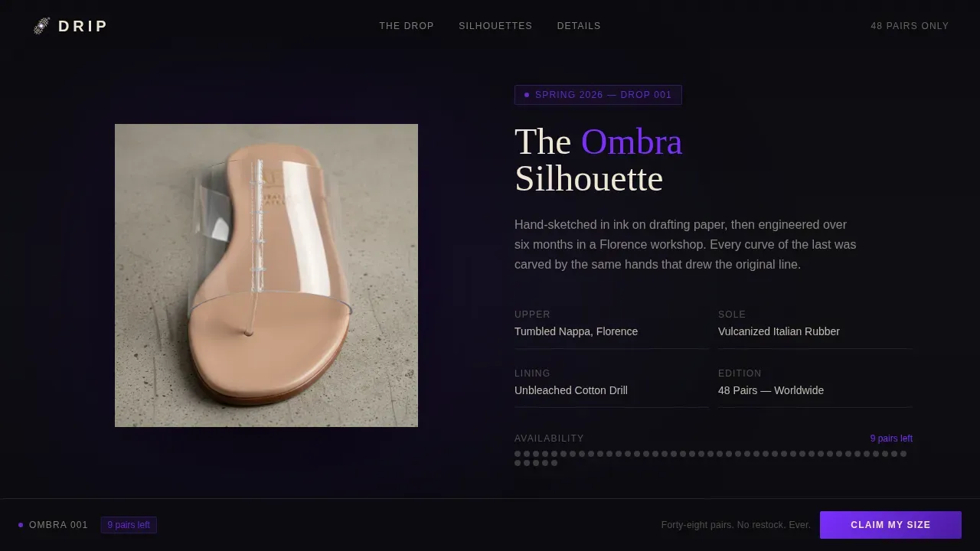Select the Upper Tumbled Nappa spec
The image size is (980, 551).
pos(612,324)
